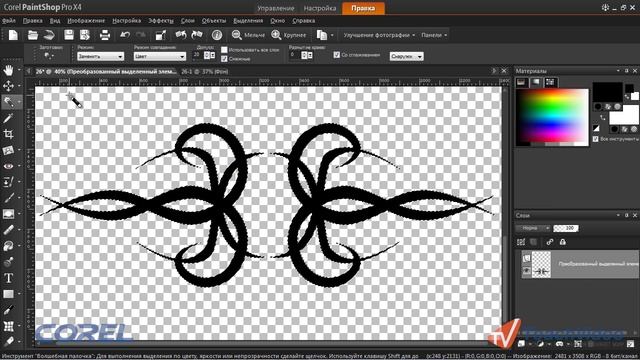Image resolution: width=640 pixels, height=360 pixels.
Task: Select the Pan hand tool
Action: point(8,70)
